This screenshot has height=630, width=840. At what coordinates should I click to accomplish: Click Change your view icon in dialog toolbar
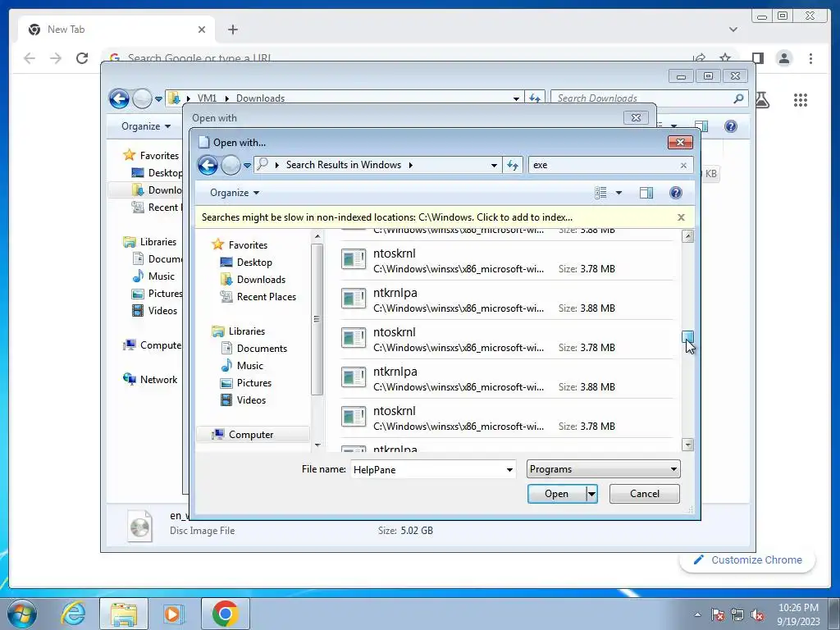coord(600,193)
